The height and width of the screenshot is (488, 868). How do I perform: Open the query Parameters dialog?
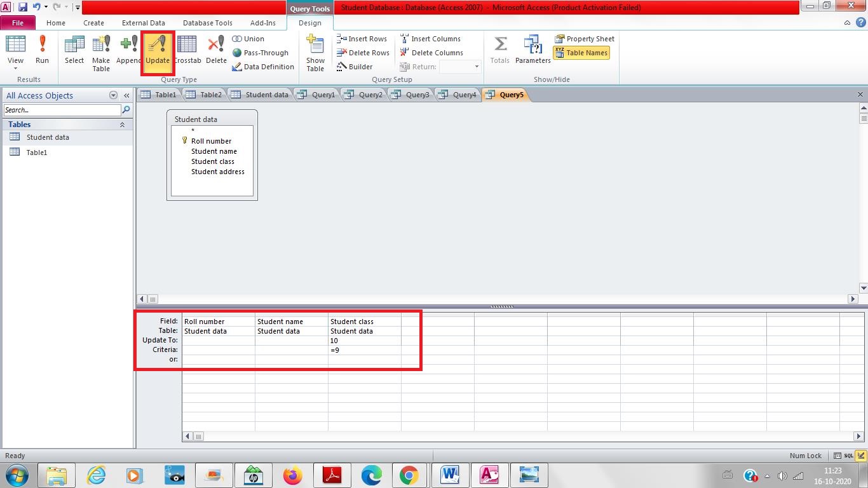pos(532,50)
